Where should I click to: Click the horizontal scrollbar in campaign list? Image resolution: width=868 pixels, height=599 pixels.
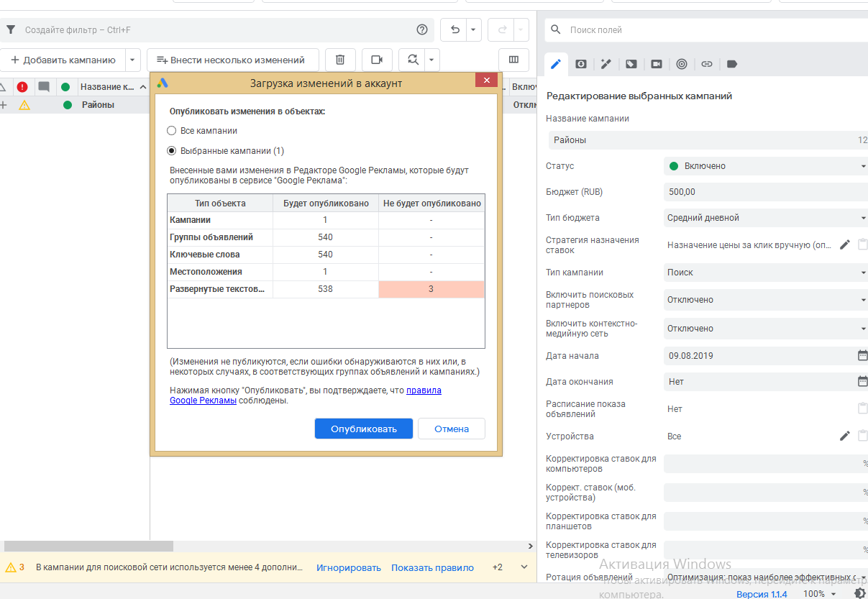pos(89,547)
